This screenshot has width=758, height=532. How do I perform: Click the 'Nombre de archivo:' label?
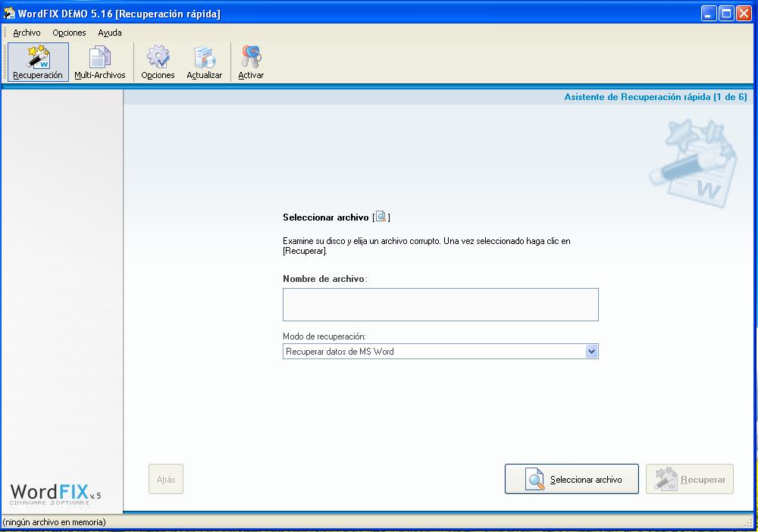[x=325, y=279]
